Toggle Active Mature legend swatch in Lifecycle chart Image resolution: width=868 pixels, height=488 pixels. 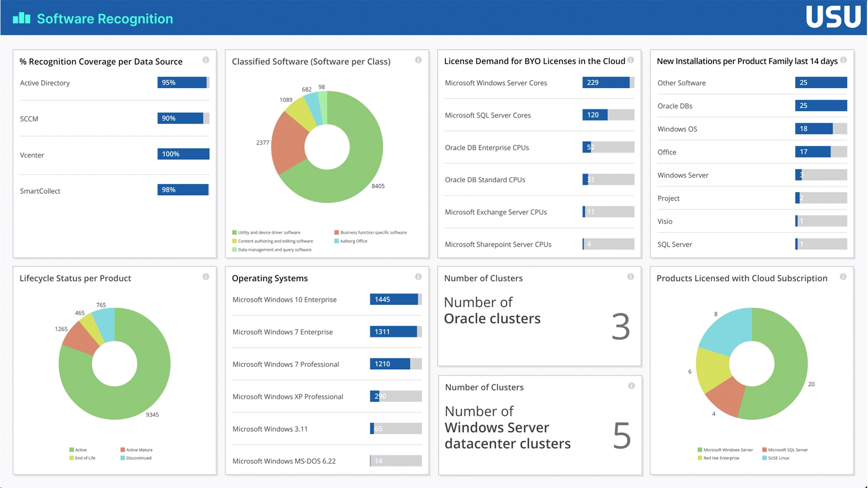tap(123, 450)
